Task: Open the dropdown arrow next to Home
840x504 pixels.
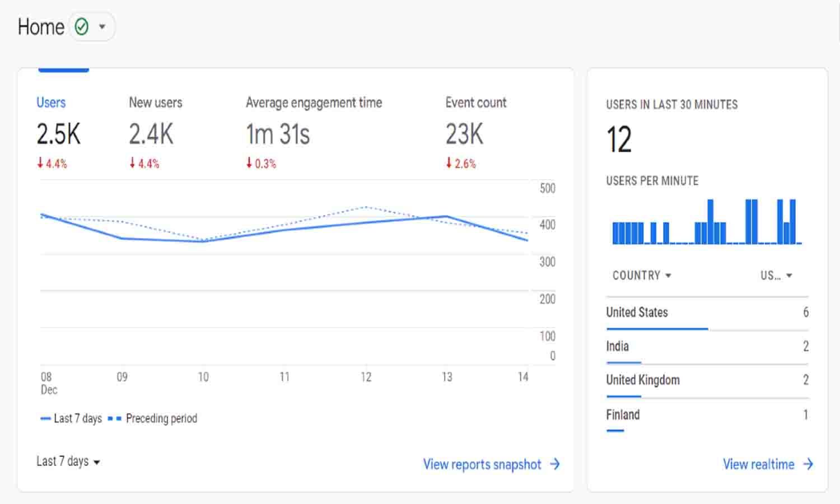Action: [102, 26]
